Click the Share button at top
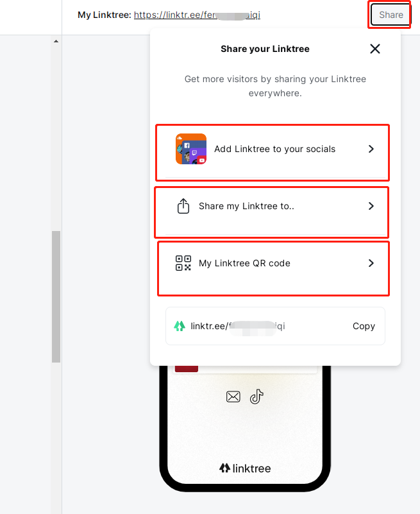This screenshot has width=420, height=514. (x=391, y=15)
